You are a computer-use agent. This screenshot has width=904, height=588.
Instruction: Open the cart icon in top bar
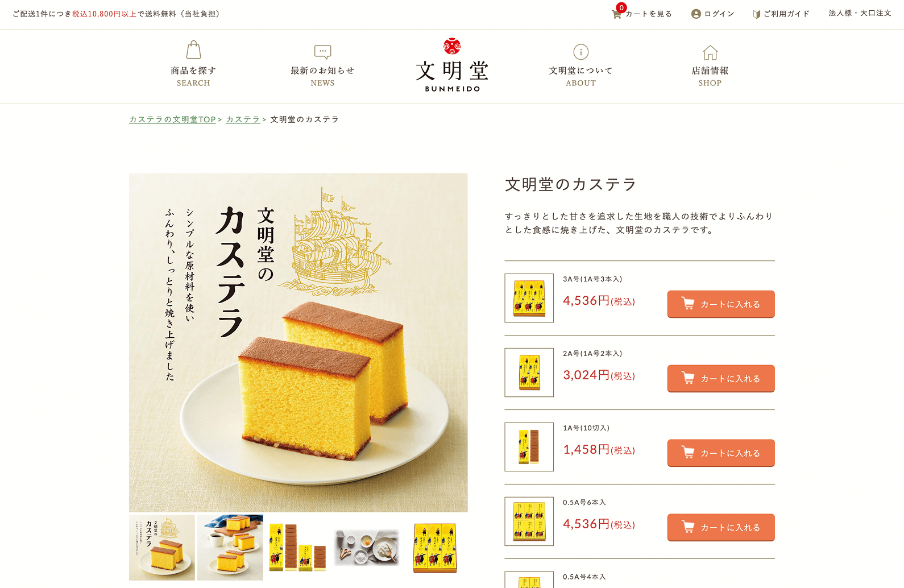pos(616,14)
